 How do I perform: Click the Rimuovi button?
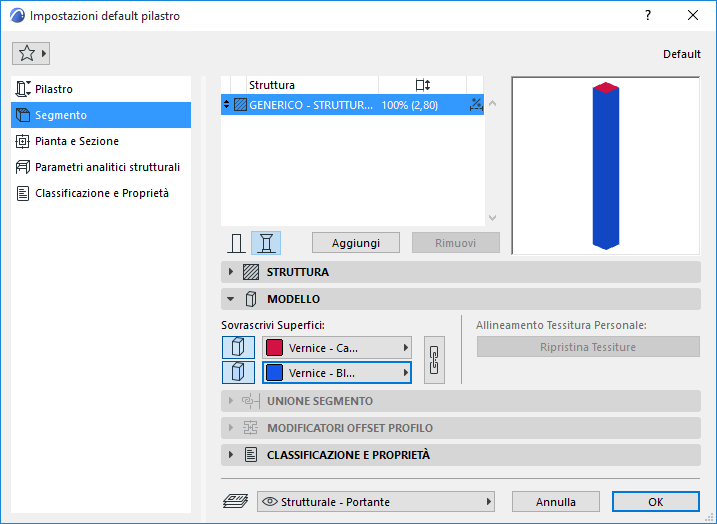(455, 243)
